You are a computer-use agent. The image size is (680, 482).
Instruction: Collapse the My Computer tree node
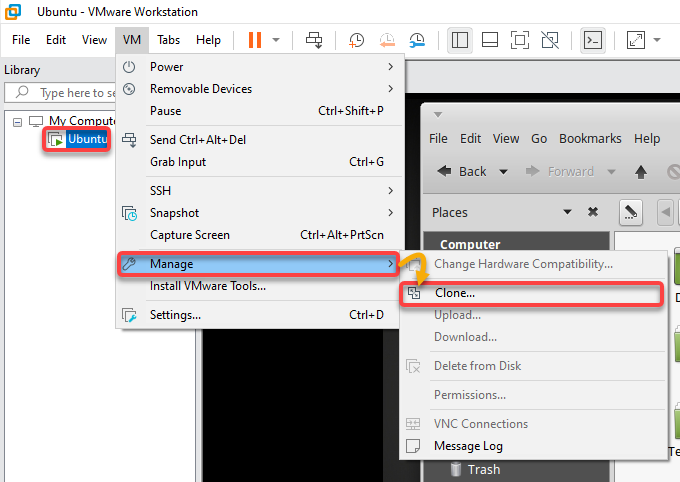pos(17,122)
